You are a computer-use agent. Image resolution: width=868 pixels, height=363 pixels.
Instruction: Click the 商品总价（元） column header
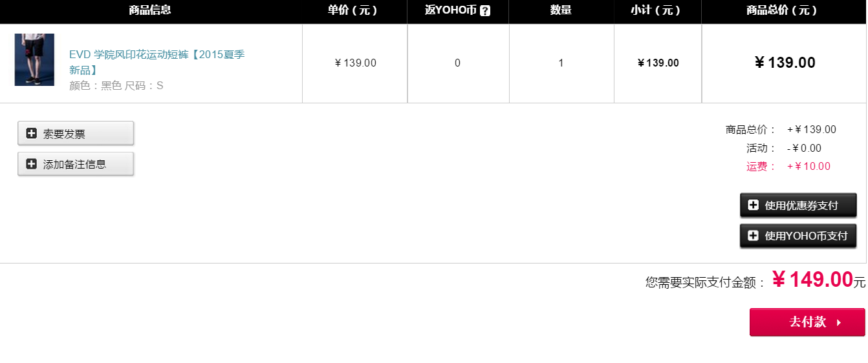point(782,10)
